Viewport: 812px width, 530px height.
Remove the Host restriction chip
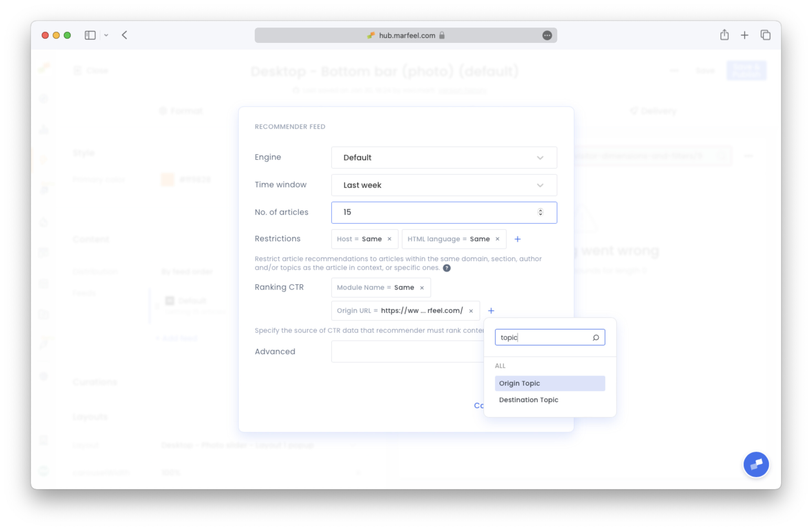[389, 239]
